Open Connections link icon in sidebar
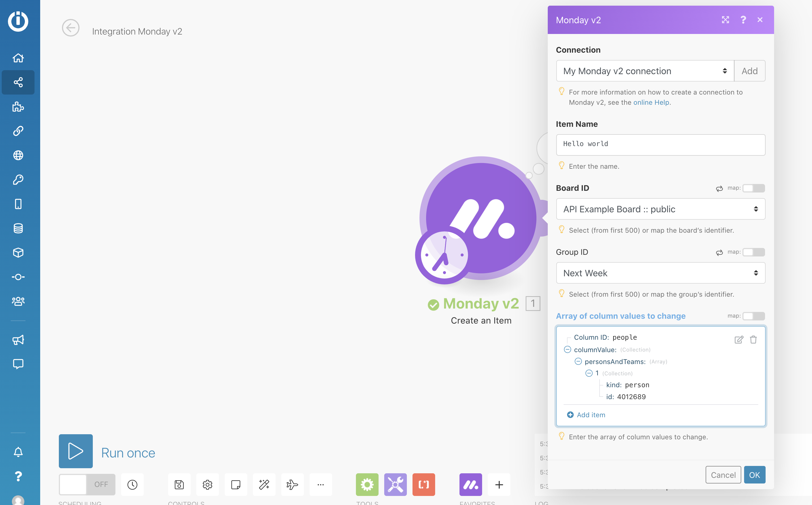This screenshot has width=812, height=505. (x=18, y=131)
